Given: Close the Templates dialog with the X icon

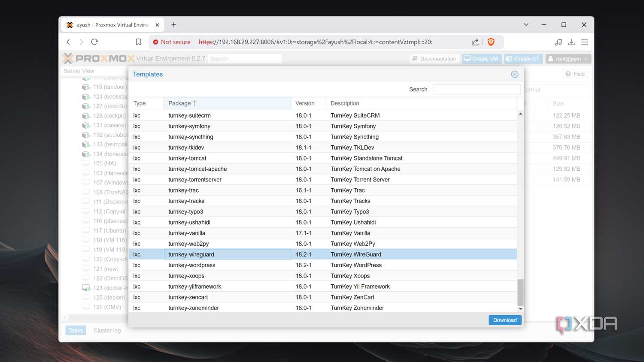Looking at the screenshot, I should pos(514,74).
